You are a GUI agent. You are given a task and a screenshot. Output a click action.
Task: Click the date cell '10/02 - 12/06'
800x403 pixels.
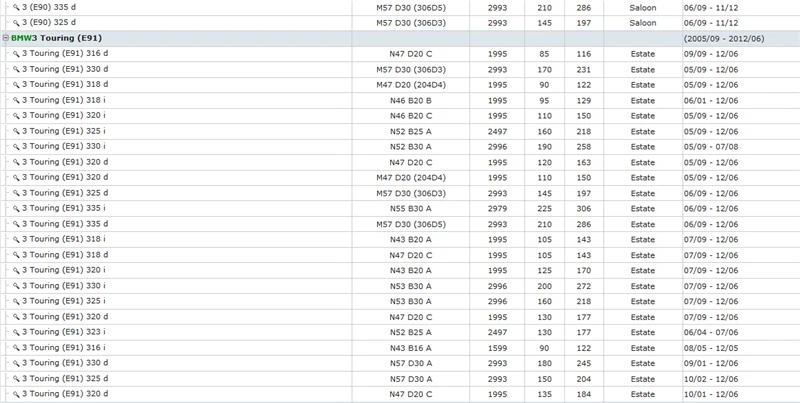[x=711, y=379]
